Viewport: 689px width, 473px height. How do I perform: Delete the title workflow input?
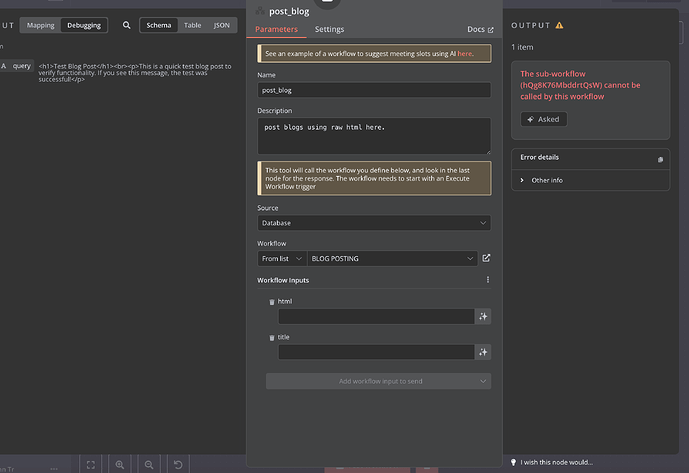[272, 337]
